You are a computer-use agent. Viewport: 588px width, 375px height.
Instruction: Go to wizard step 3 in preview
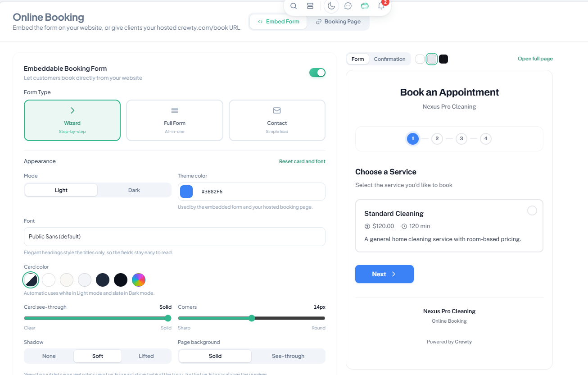coord(461,139)
